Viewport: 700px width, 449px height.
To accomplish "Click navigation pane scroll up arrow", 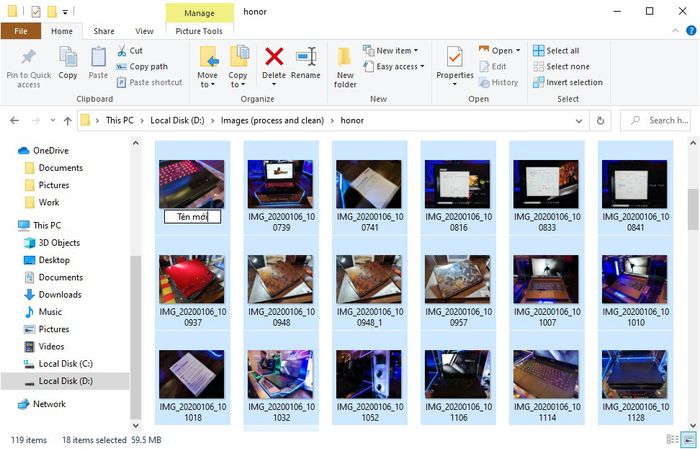I will click(136, 143).
